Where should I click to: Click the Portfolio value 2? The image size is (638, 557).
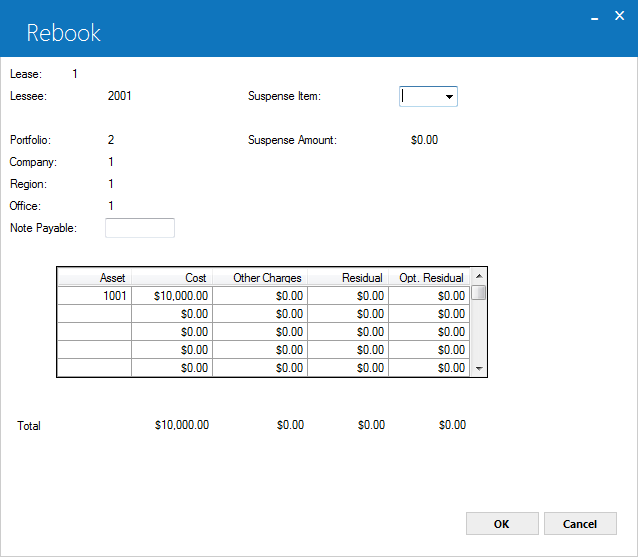pos(111,140)
